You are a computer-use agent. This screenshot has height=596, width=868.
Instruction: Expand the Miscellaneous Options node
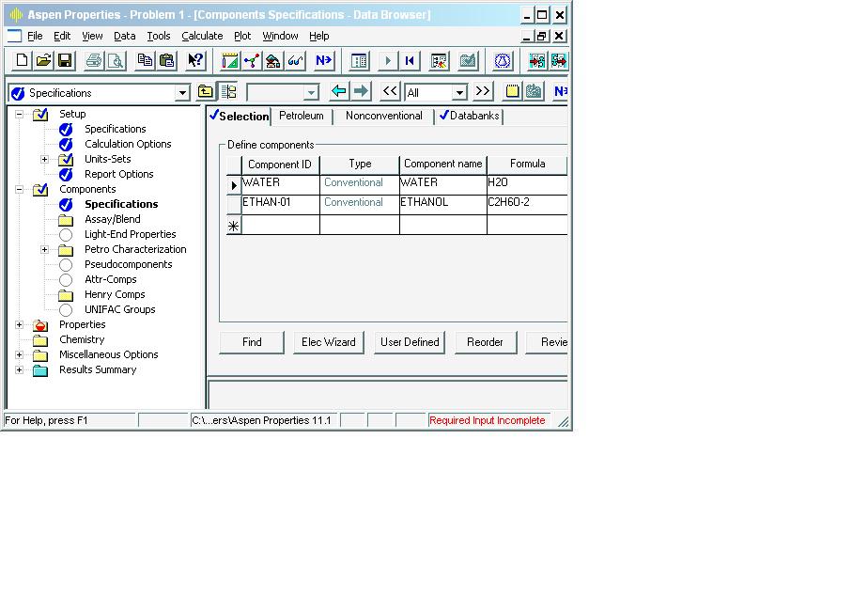tap(20, 354)
